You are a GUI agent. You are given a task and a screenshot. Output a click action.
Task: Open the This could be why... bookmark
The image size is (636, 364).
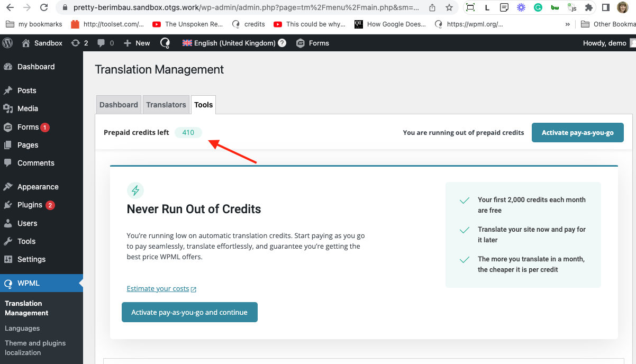point(310,24)
